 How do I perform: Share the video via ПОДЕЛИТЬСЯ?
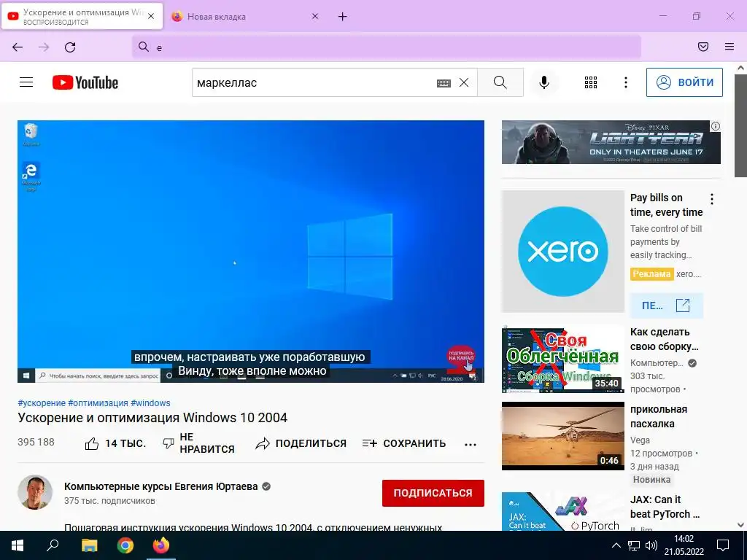tap(301, 443)
